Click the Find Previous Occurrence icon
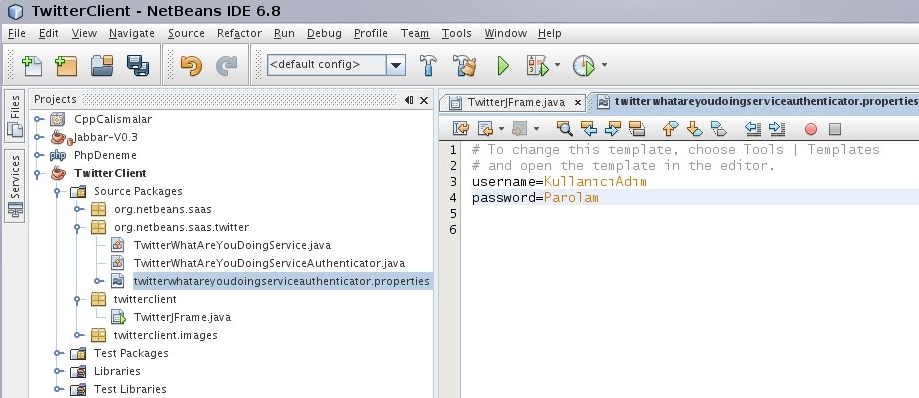This screenshot has height=398, width=919. tap(588, 128)
